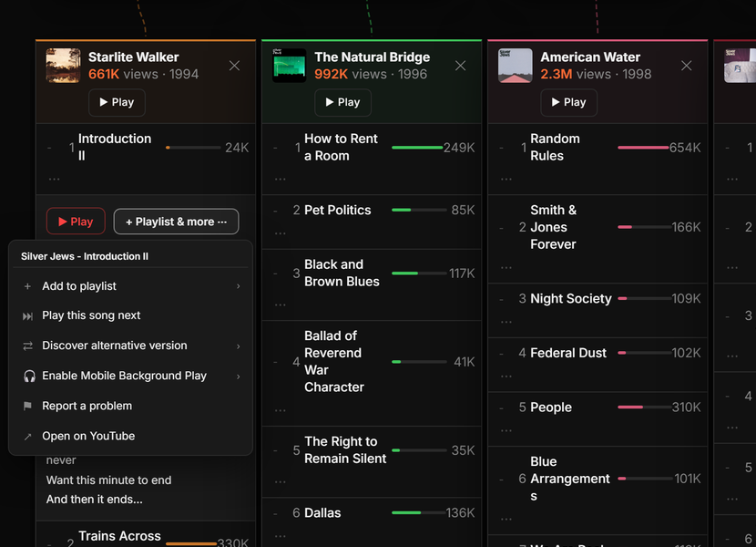
Task: Choose Discover alternative version
Action: pos(130,346)
